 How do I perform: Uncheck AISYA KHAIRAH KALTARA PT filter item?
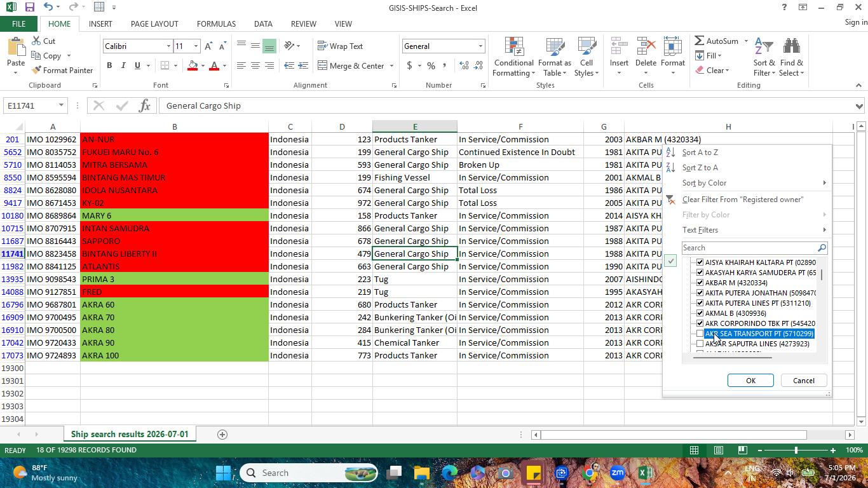coord(700,262)
